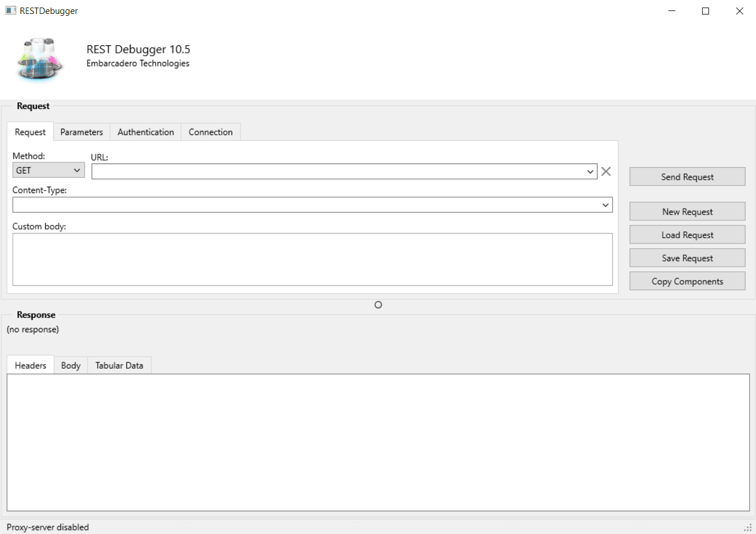
Task: Switch to the Parameters tab
Action: click(82, 132)
